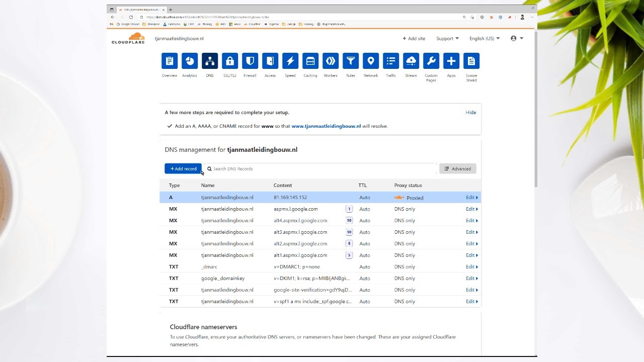Open the English (US) language dropdown
This screenshot has height=362, width=644.
(485, 38)
